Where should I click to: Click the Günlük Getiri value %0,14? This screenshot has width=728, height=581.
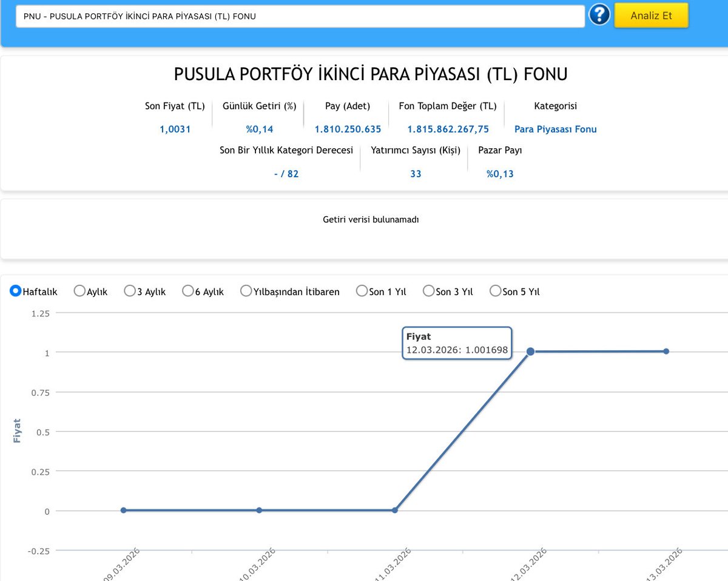260,129
